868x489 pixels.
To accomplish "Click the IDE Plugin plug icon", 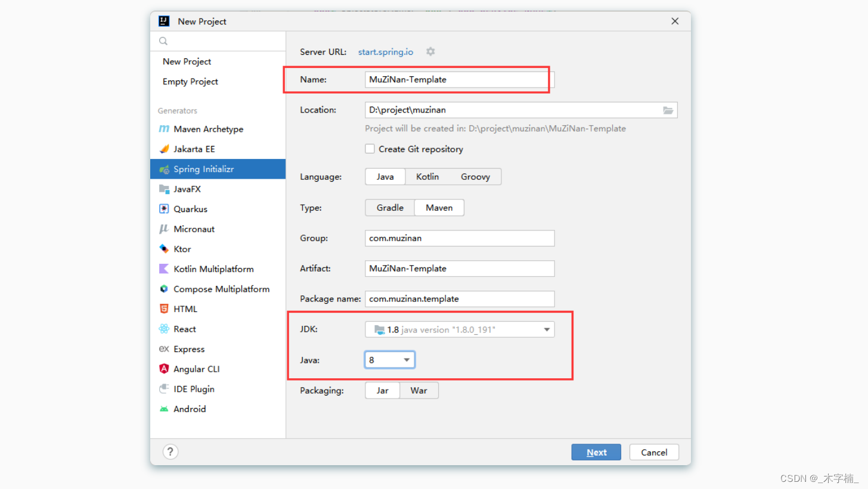I will 164,389.
